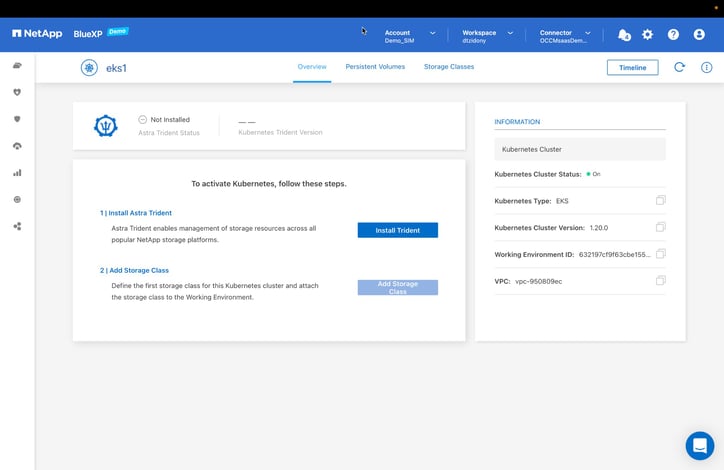Click the Health heart-shield sidebar icon
The width and height of the screenshot is (724, 470).
tap(17, 92)
